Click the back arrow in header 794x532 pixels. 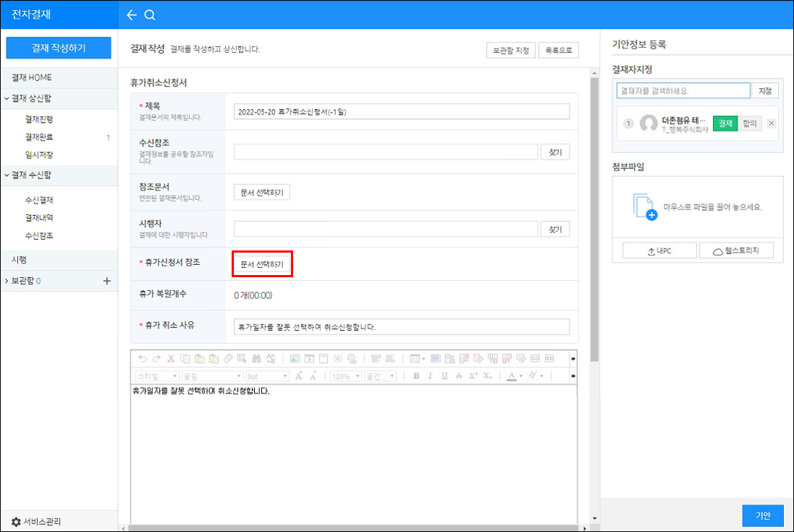131,15
